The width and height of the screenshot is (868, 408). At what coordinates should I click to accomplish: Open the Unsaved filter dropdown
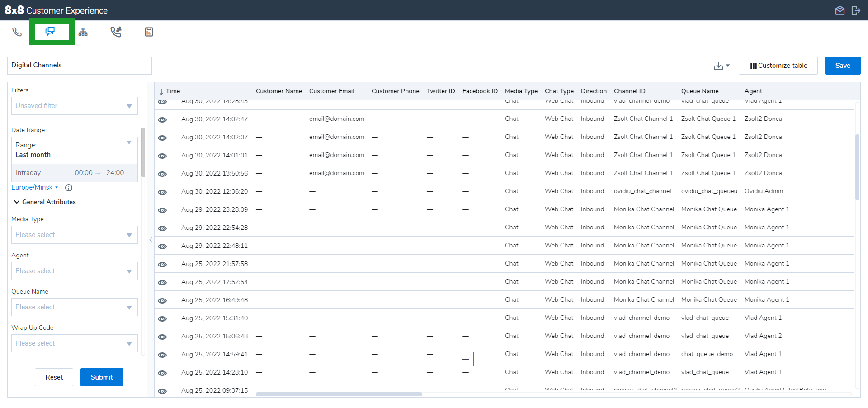(x=74, y=105)
